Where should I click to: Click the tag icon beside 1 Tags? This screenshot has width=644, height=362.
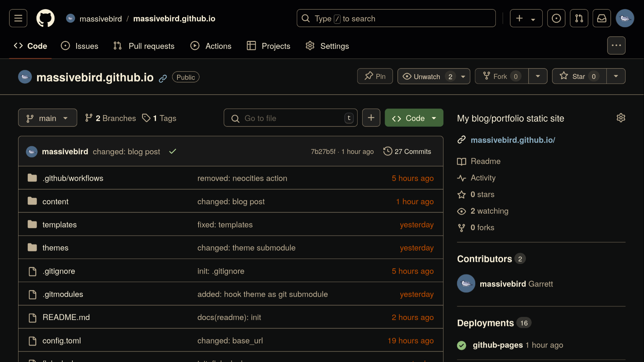click(146, 118)
